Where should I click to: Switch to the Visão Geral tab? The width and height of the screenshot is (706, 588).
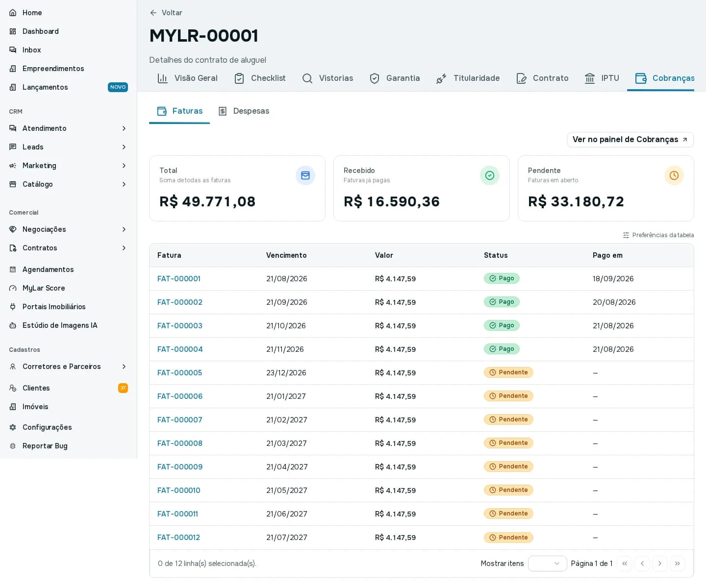(x=187, y=78)
